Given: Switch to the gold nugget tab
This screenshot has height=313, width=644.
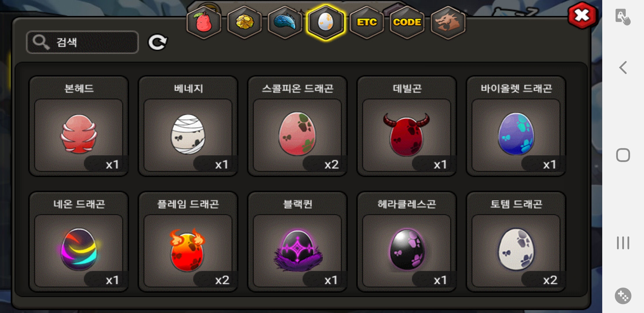Looking at the screenshot, I should pyautogui.click(x=244, y=22).
